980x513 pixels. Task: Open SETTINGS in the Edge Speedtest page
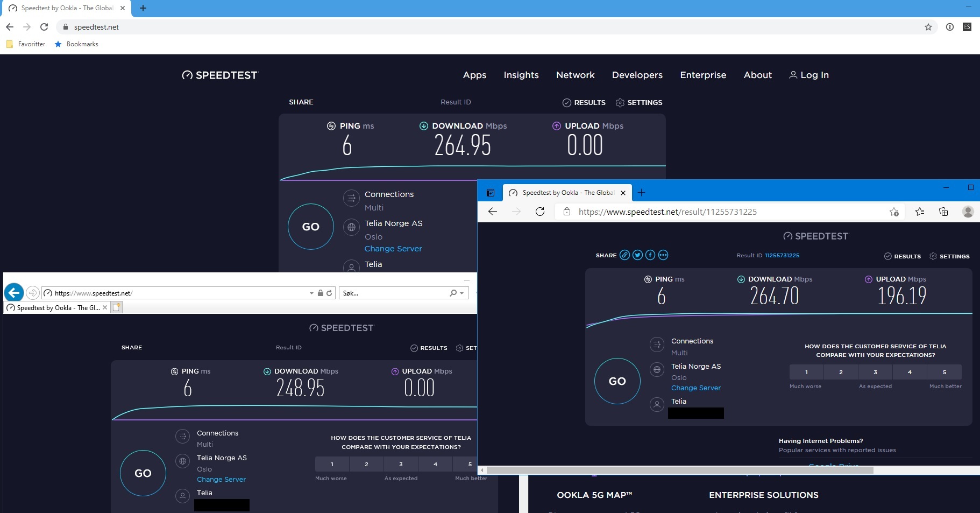(x=949, y=256)
